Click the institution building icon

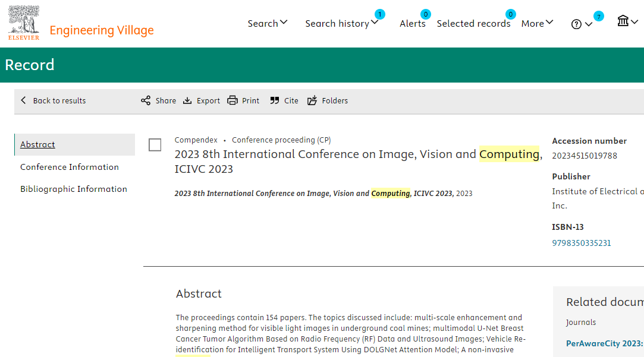(623, 21)
